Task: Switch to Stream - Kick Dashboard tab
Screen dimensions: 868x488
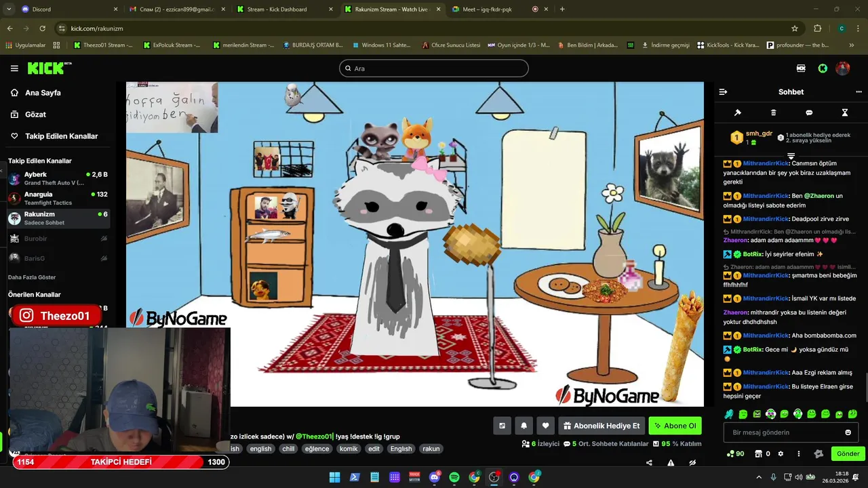Action: pos(285,9)
